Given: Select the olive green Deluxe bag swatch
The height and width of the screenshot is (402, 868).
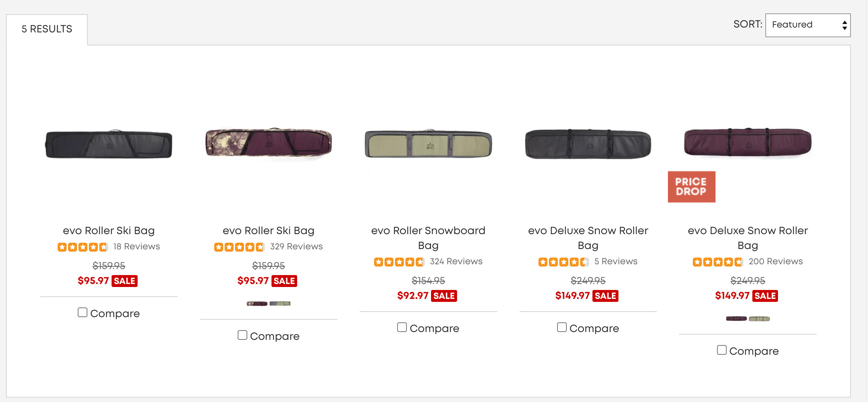Looking at the screenshot, I should (x=759, y=319).
